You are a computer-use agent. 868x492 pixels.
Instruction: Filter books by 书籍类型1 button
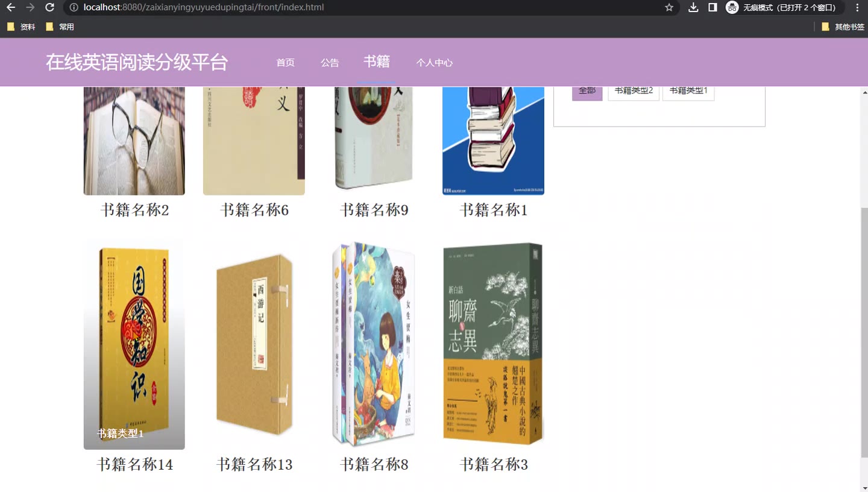688,92
